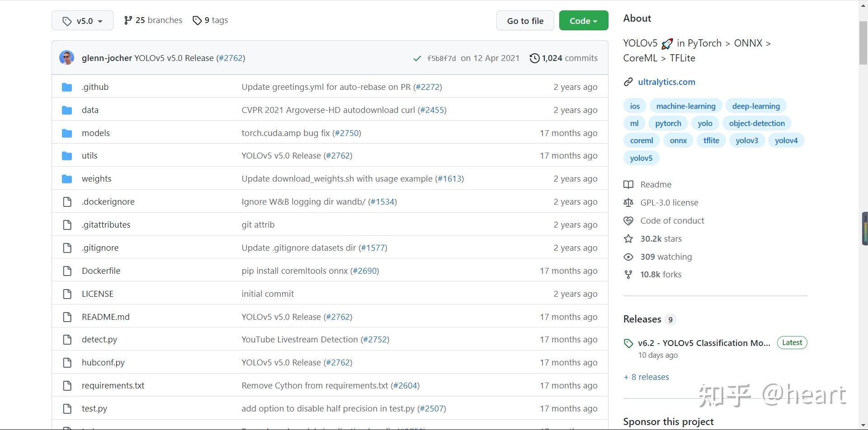Click the .github folder icon
This screenshot has height=430, width=868.
pyautogui.click(x=67, y=87)
